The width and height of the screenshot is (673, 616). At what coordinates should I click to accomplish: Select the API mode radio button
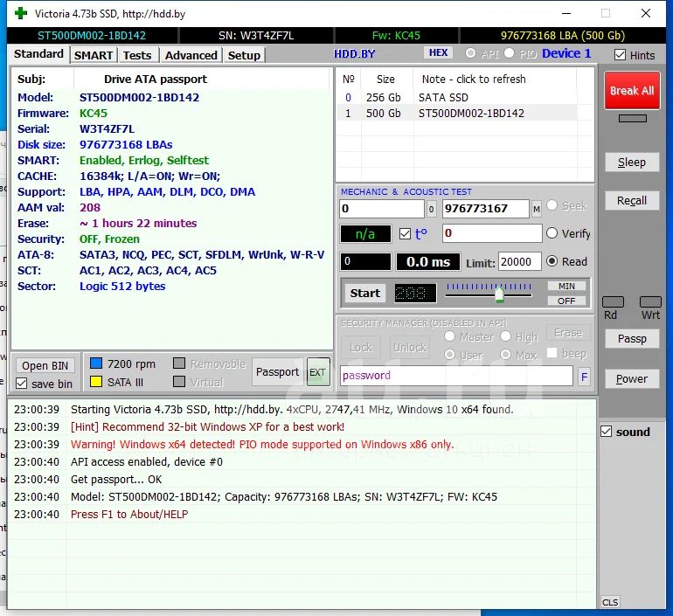point(470,53)
